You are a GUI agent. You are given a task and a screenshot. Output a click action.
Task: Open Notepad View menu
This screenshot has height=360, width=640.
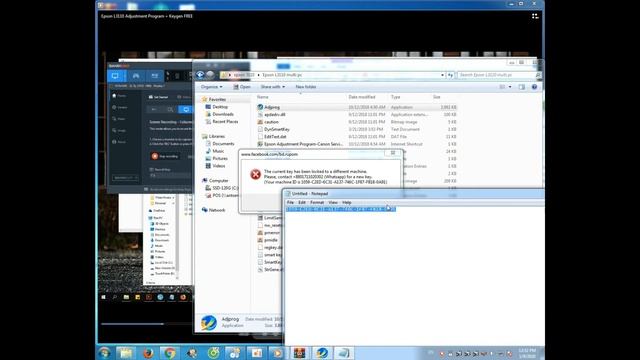click(333, 202)
